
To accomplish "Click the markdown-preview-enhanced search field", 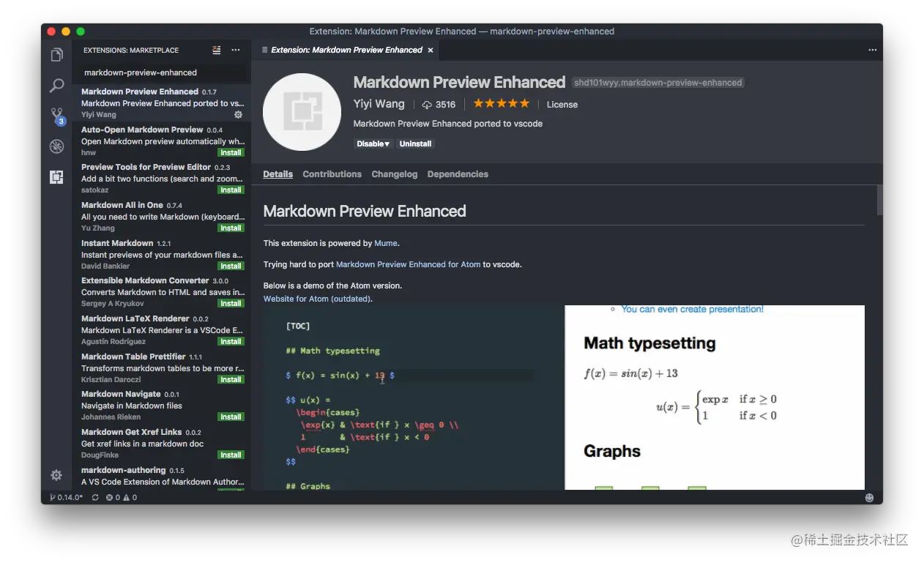I will click(x=161, y=72).
